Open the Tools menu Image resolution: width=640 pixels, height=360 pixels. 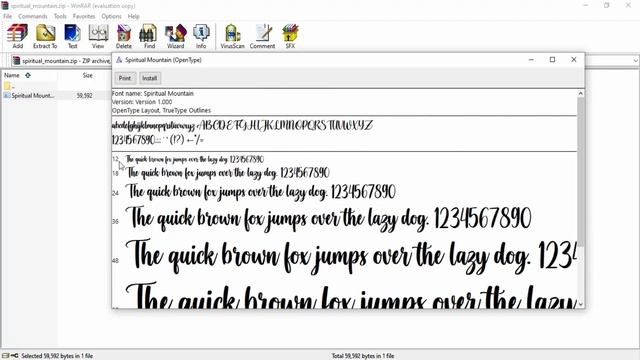pyautogui.click(x=60, y=16)
